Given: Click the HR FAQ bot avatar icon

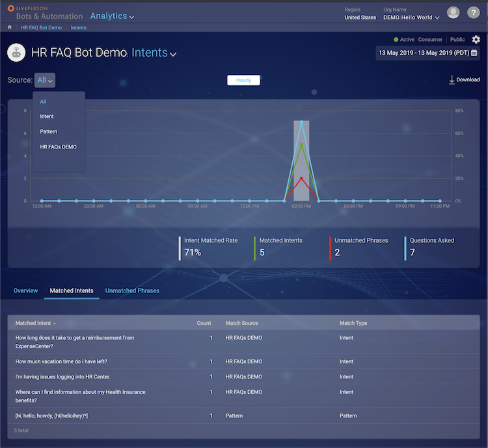Looking at the screenshot, I should (x=16, y=53).
